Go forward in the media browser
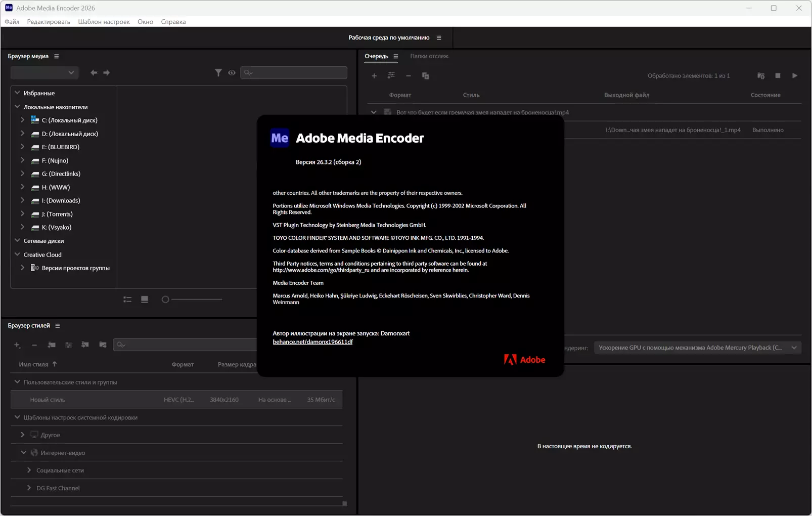The width and height of the screenshot is (812, 516). coord(107,73)
